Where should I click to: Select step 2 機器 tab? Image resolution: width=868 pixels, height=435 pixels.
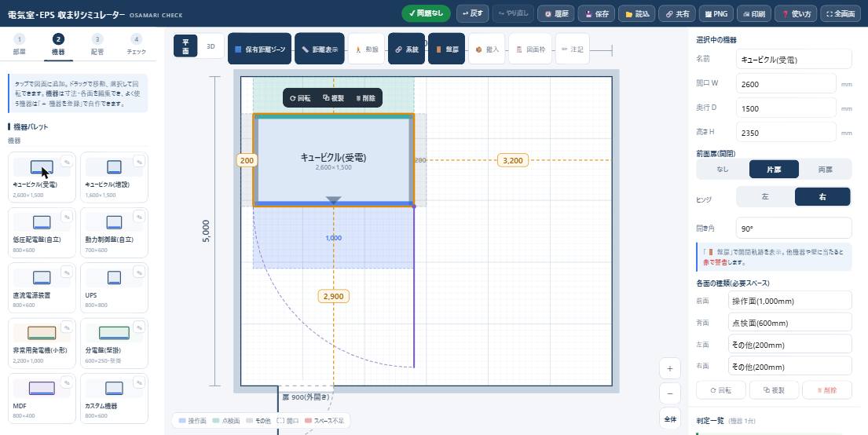click(58, 44)
